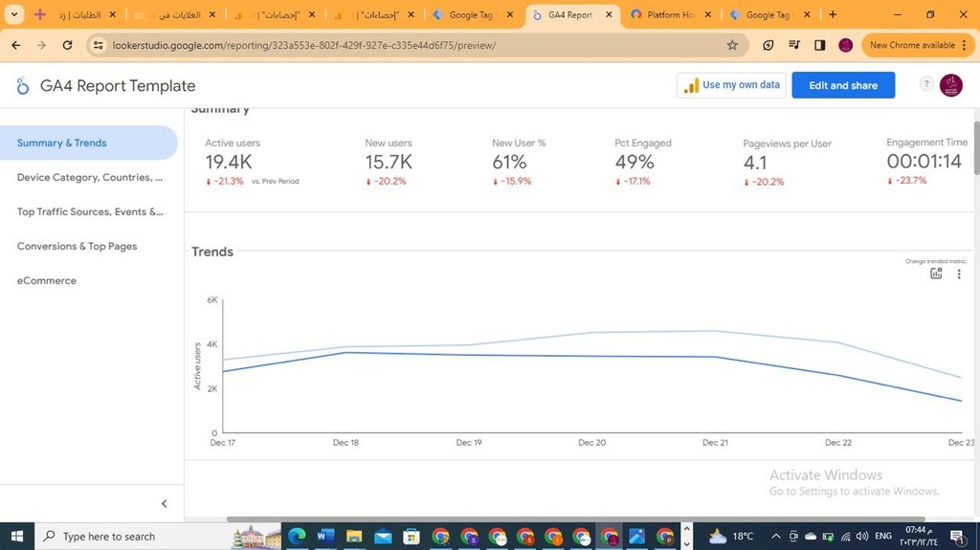Click the Looker Studio logo icon
Image resolution: width=980 pixels, height=550 pixels.
click(23, 86)
